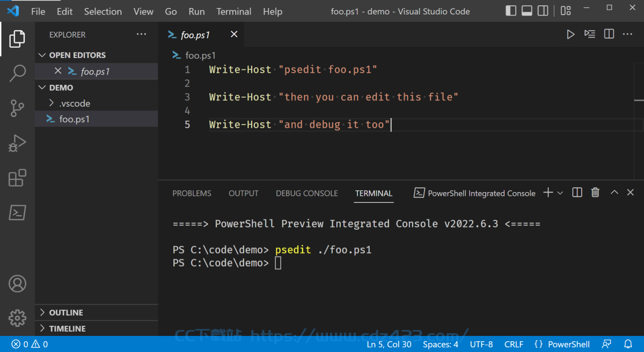Change encoding via UTF-8 indicator
Screen dimensions: 644x352
tap(481, 344)
